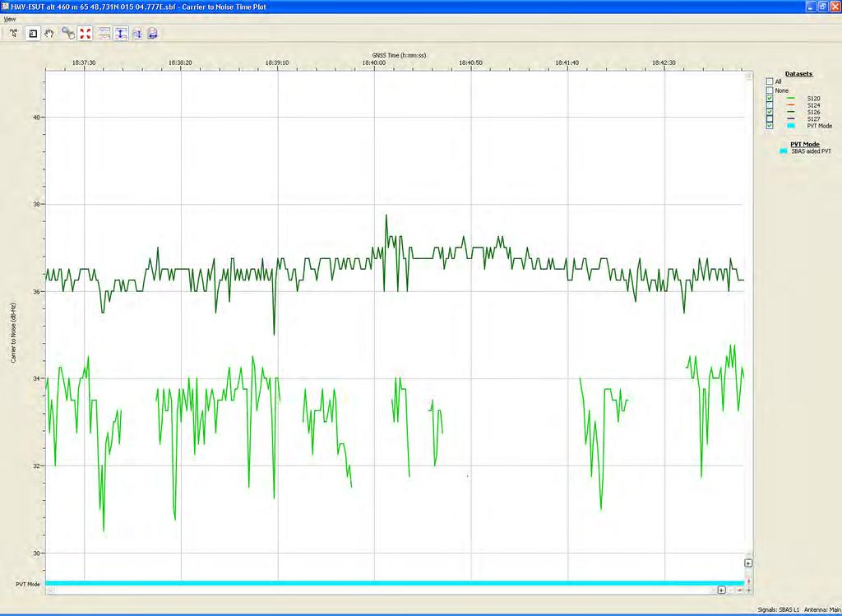Viewport: 842px width, 616px height.
Task: Click the horizontal axis plus zoom button
Action: point(721,590)
